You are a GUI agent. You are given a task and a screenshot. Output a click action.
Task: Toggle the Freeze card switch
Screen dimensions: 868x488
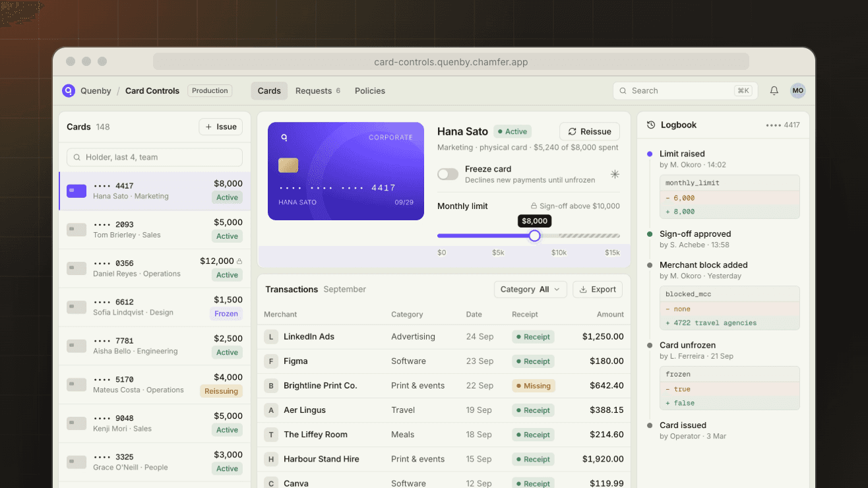448,174
